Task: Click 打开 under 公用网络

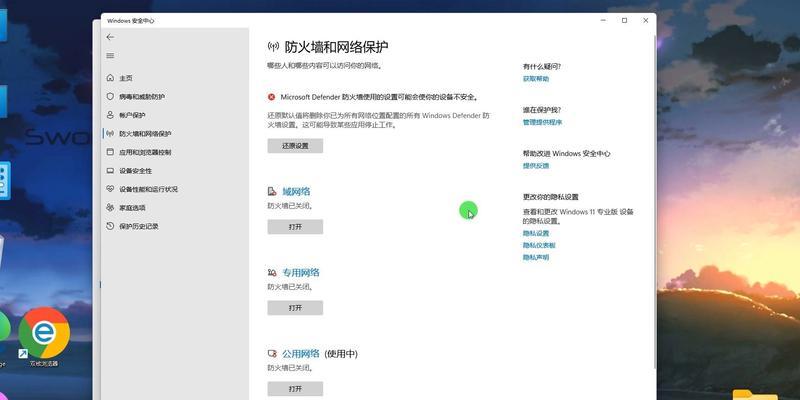Action: tap(295, 389)
